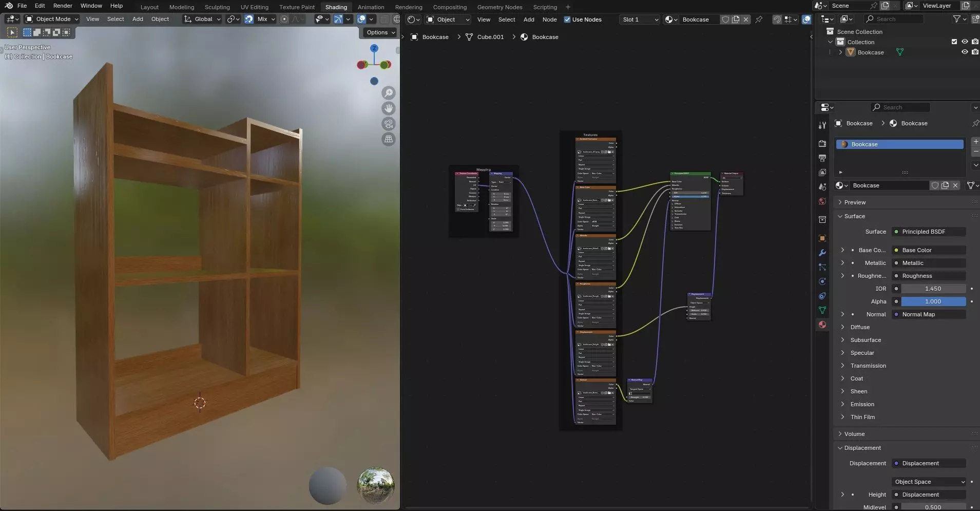The width and height of the screenshot is (980, 511).
Task: Toggle viewport gizmo display
Action: (338, 19)
